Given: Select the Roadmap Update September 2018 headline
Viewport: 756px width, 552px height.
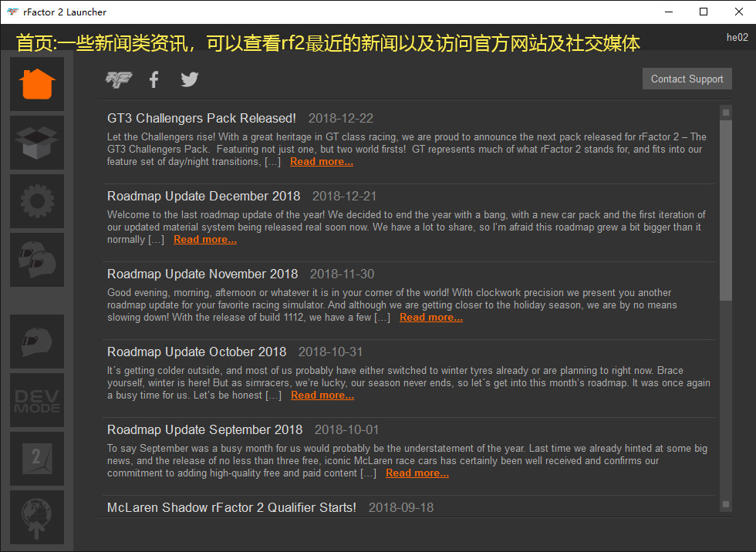Looking at the screenshot, I should coord(205,429).
